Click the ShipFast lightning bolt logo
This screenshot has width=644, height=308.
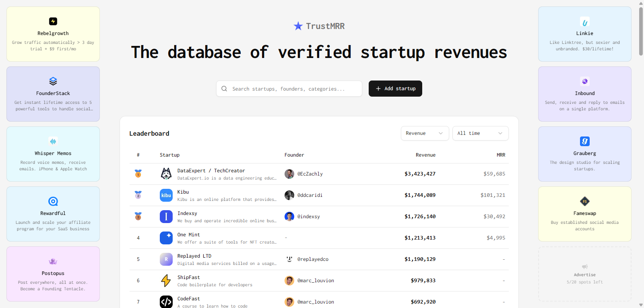point(166,281)
